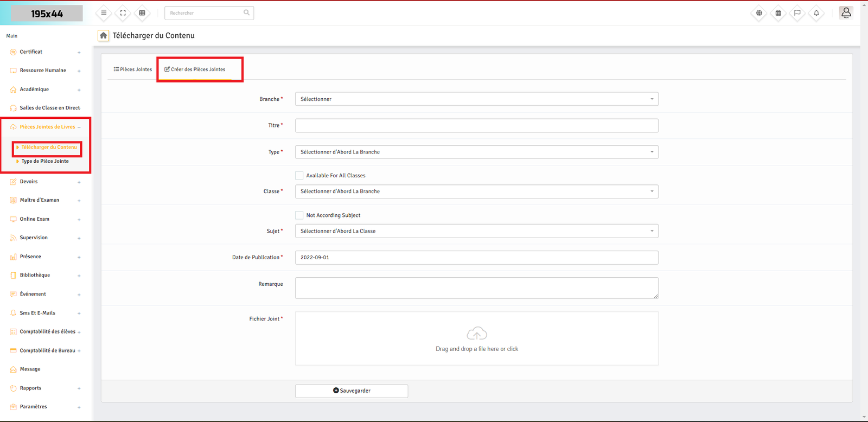Toggle fullscreen mode icon

click(x=123, y=13)
